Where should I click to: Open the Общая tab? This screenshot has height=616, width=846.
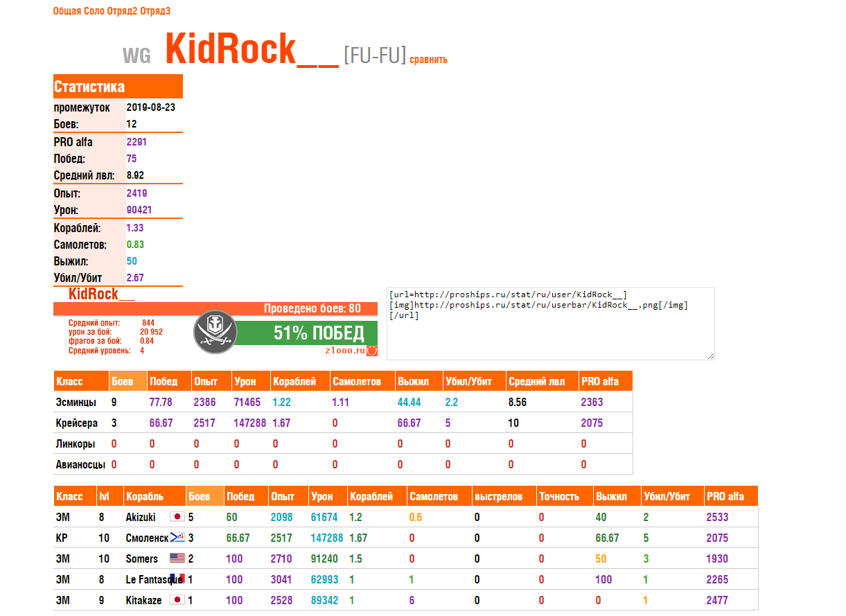[x=67, y=11]
